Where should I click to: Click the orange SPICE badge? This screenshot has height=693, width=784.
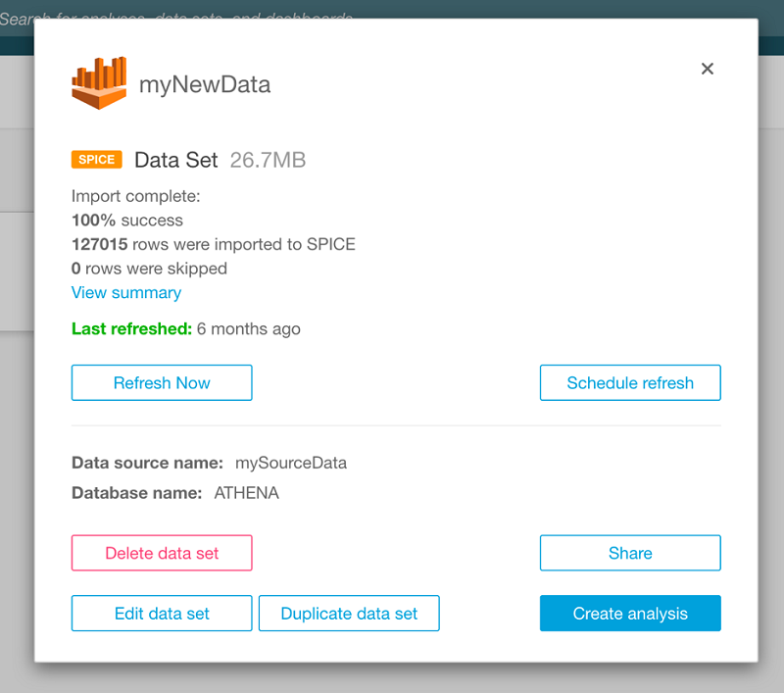point(96,160)
